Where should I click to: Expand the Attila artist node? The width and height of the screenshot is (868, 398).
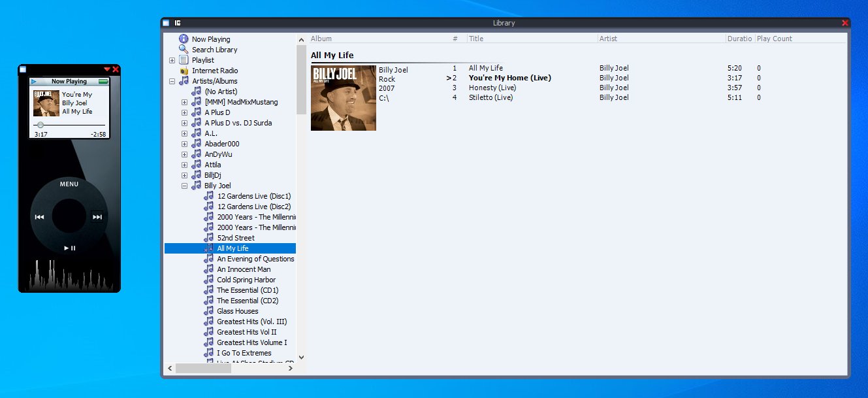coord(184,165)
